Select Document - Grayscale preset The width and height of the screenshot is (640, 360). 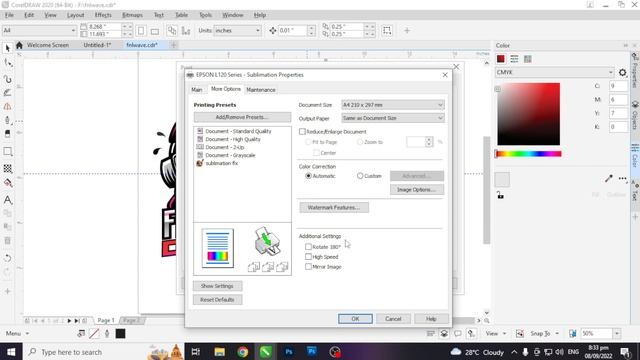coord(230,155)
